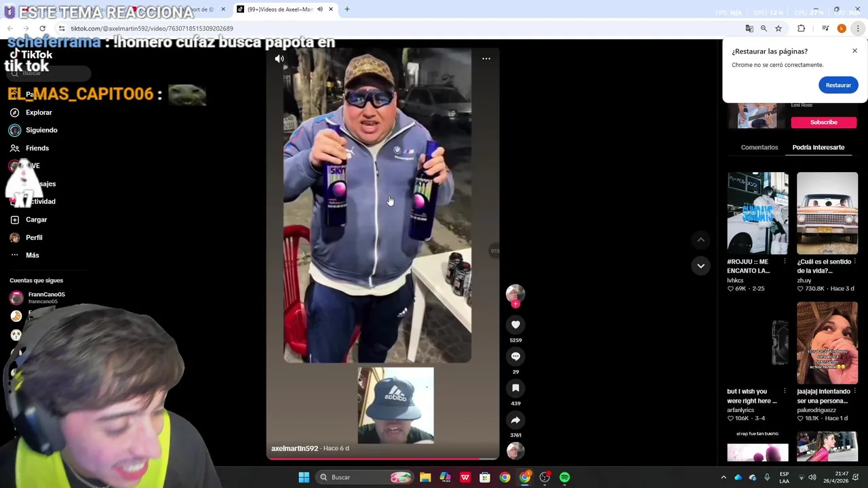Click the TikTok logo in sidebar

[x=30, y=55]
